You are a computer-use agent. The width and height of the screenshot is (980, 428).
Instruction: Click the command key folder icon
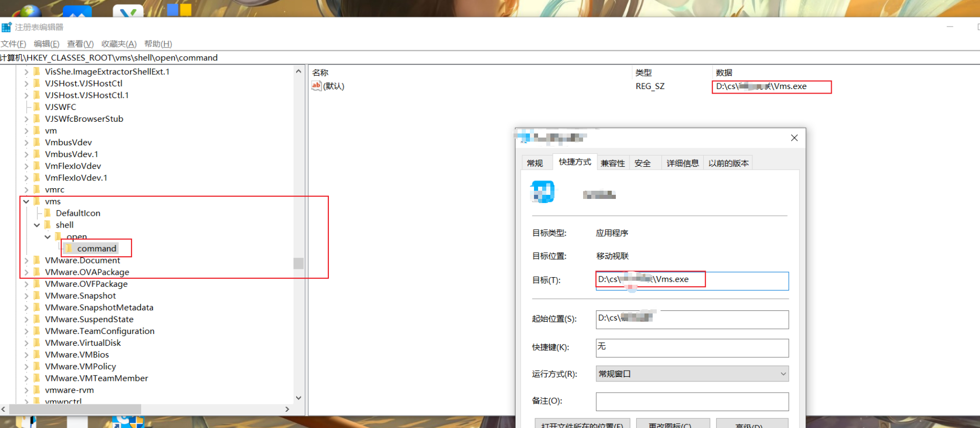pyautogui.click(x=69, y=249)
